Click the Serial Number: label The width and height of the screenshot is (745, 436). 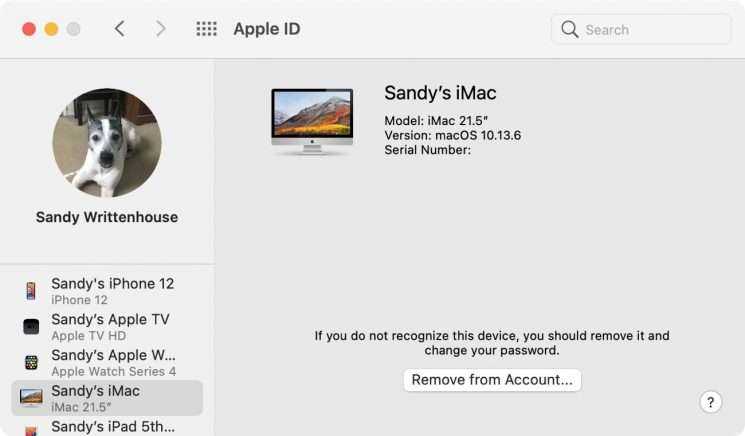(x=428, y=150)
